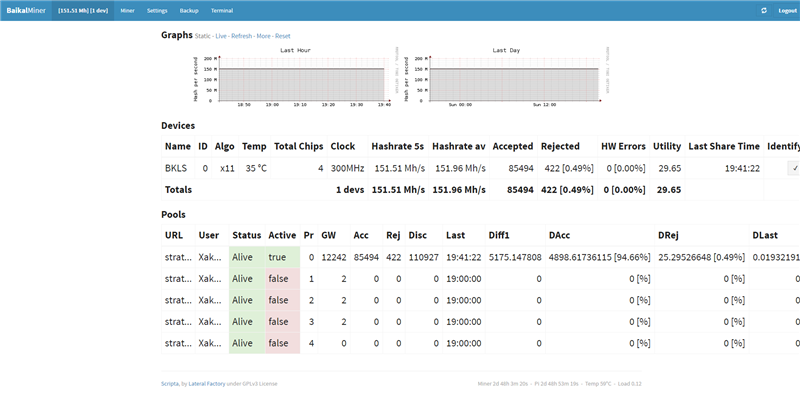Viewport: 800px width, 395px height.
Task: Open the Settings menu
Action: (x=157, y=11)
